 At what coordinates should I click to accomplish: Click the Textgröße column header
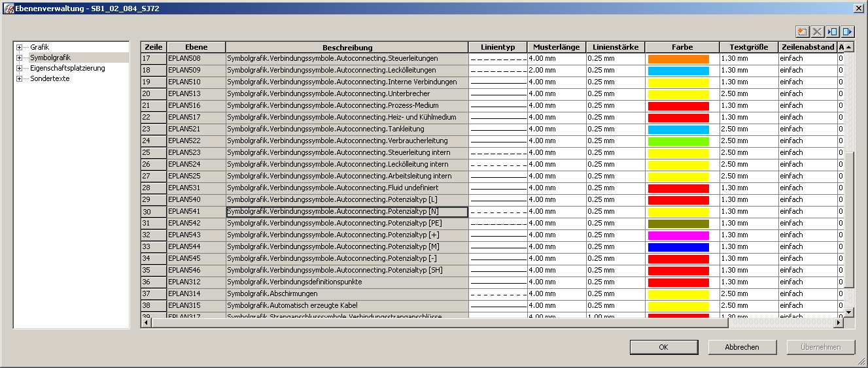point(749,47)
